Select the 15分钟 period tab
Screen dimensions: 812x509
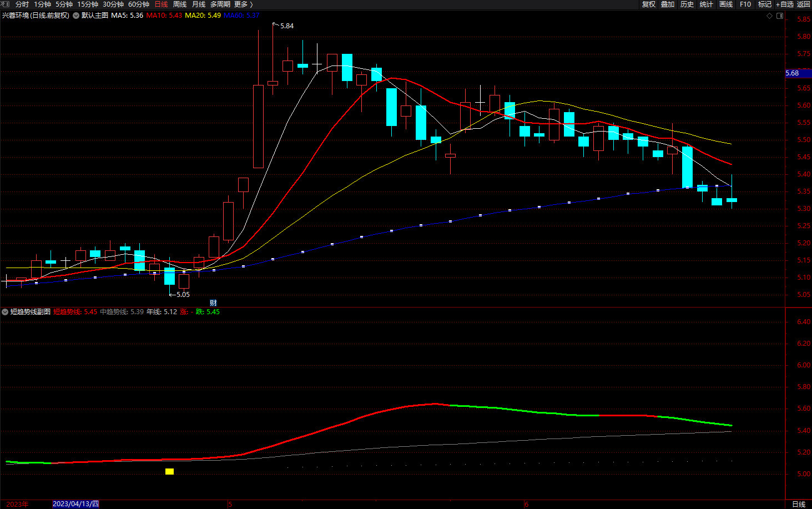click(x=88, y=4)
